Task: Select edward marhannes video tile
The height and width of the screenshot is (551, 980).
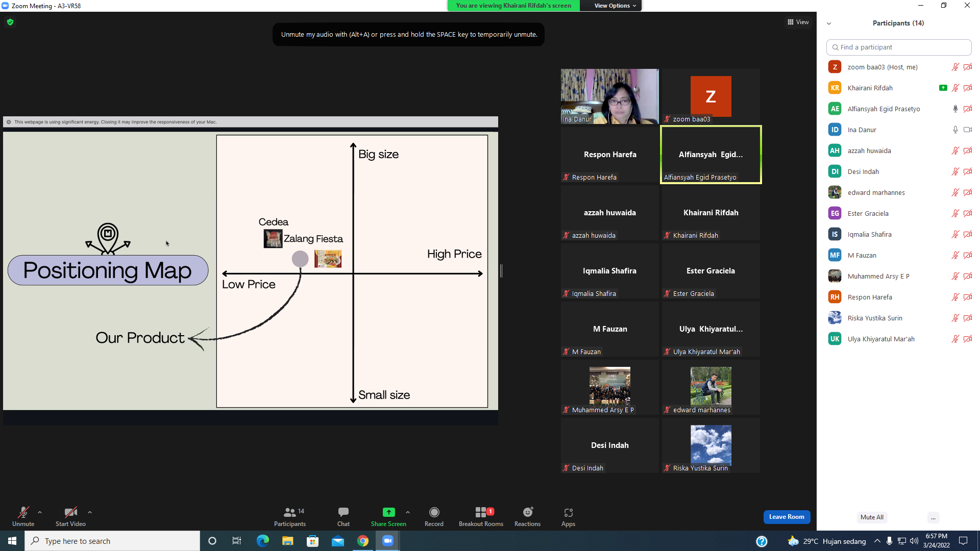Action: [x=710, y=387]
